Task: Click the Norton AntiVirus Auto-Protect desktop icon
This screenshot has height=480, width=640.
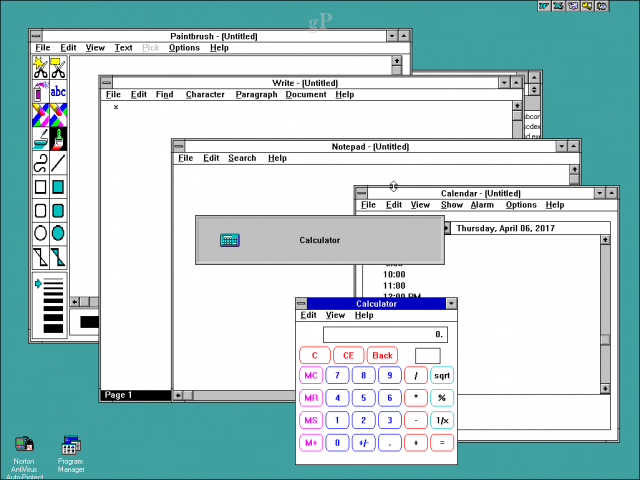Action: pyautogui.click(x=24, y=457)
